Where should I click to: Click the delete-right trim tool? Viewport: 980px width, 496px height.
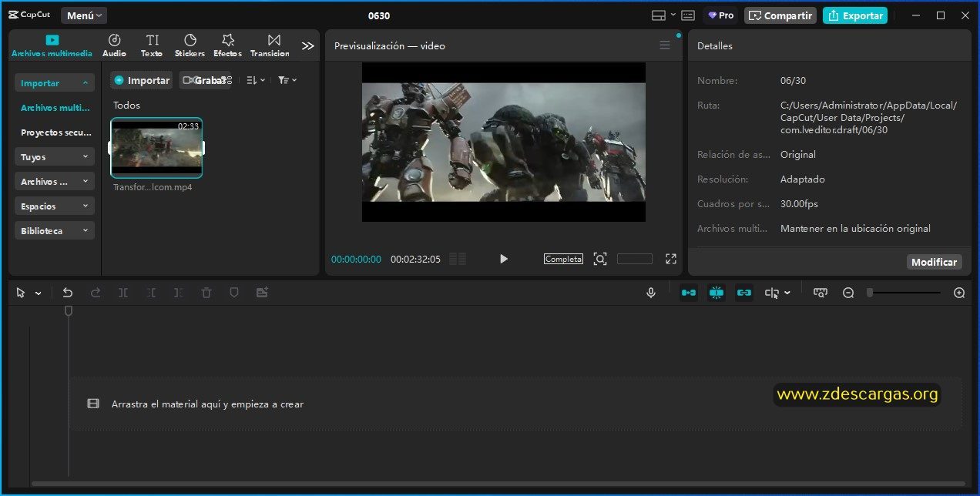179,293
